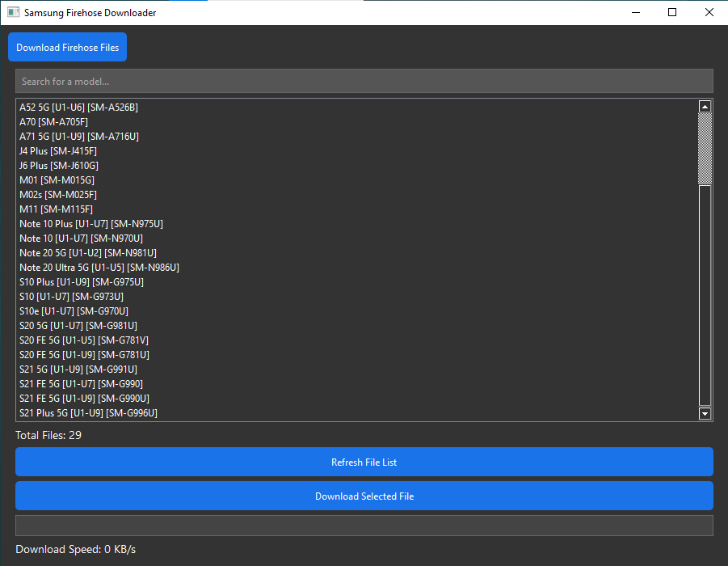Screen dimensions: 728x566
Task: Select S21 Plus 5G [U1-U9] [SM-G996U]
Action: tap(357, 413)
